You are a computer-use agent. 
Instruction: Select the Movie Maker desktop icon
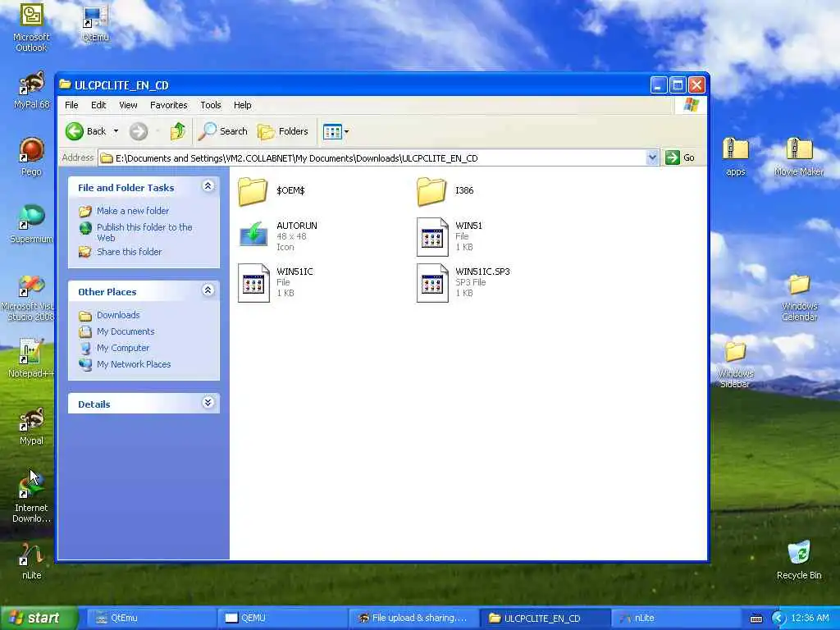(799, 157)
